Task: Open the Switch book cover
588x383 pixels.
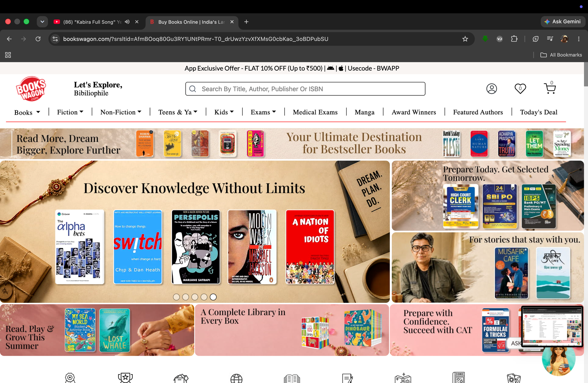Action: point(137,247)
